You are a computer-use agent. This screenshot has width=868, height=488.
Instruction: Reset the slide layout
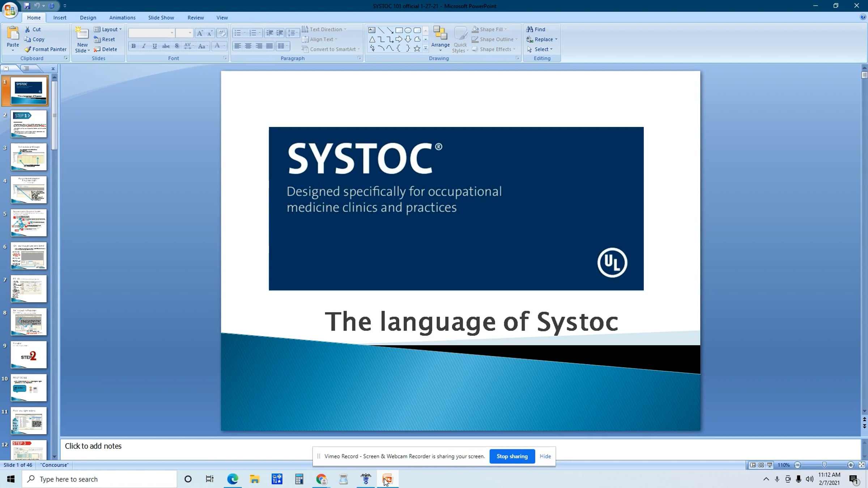(104, 39)
